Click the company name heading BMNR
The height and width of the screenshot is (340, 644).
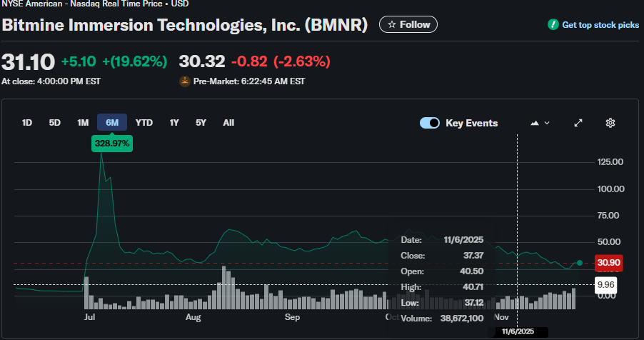pyautogui.click(x=185, y=25)
